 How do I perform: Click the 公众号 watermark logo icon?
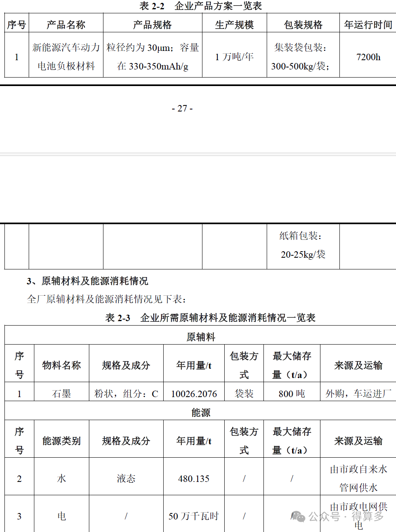coord(299,517)
